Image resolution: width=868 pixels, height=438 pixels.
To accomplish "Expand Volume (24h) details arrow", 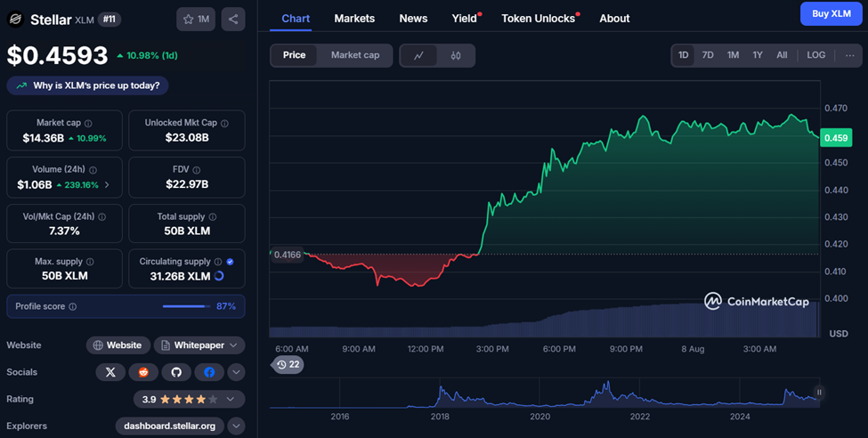I will 107,185.
